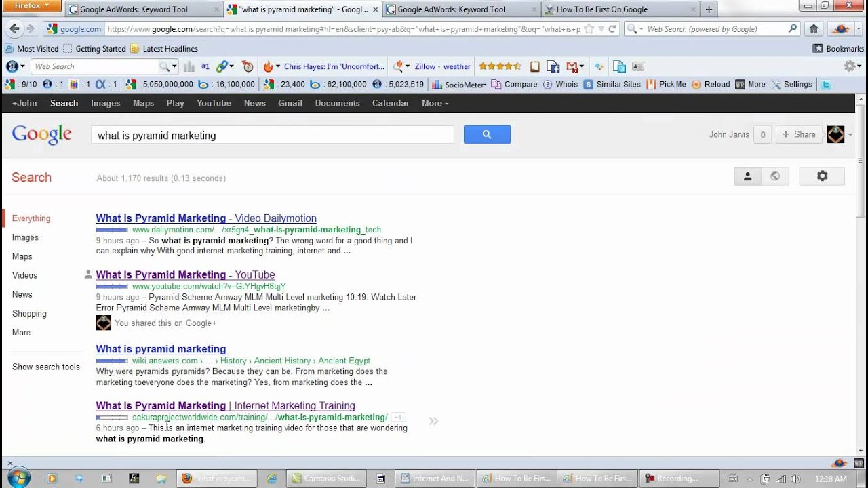
Task: Click the Whois toolbar button
Action: (560, 85)
